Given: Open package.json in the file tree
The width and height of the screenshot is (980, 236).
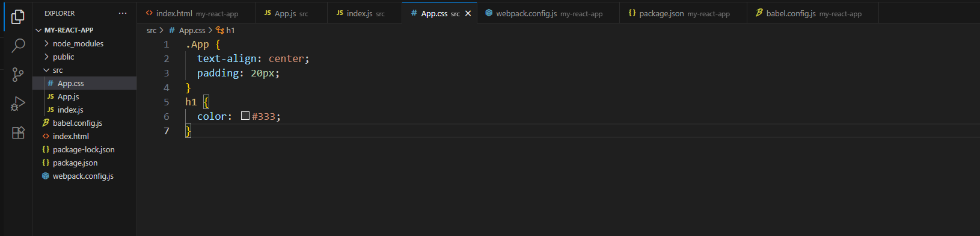Looking at the screenshot, I should tap(84, 163).
